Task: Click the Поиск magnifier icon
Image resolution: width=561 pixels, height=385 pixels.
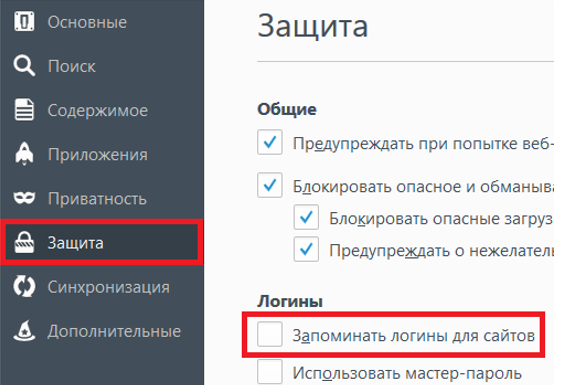Action: 24,65
